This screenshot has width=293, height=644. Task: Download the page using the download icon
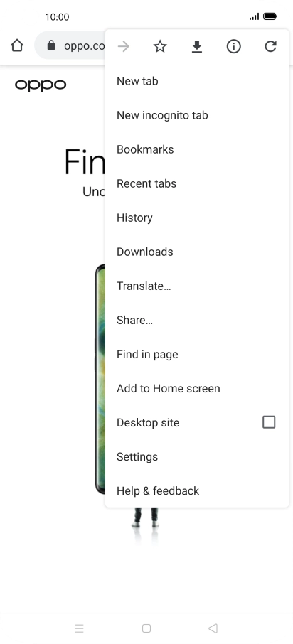[197, 47]
